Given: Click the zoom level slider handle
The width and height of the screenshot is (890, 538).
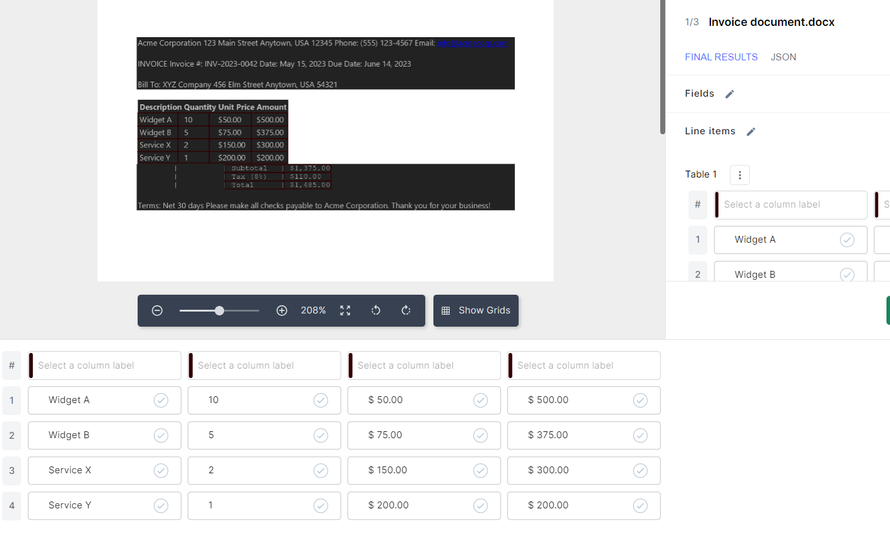Looking at the screenshot, I should 219,311.
